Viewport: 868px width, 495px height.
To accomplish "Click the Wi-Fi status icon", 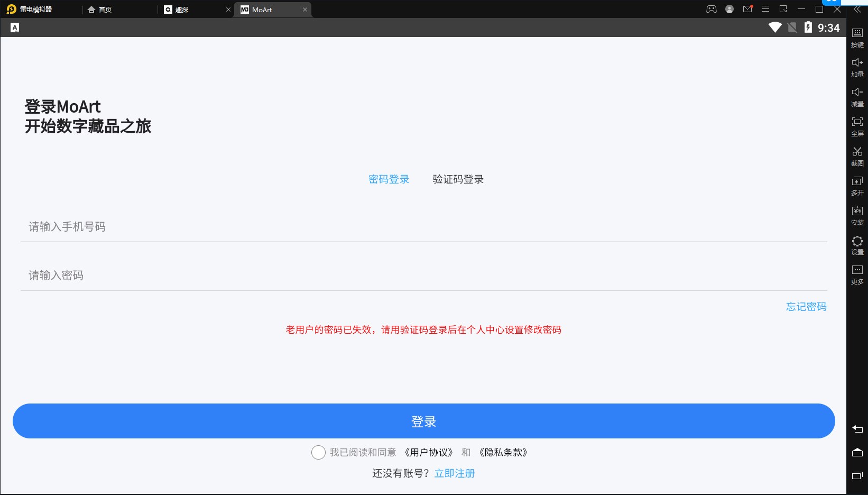I will pos(775,27).
